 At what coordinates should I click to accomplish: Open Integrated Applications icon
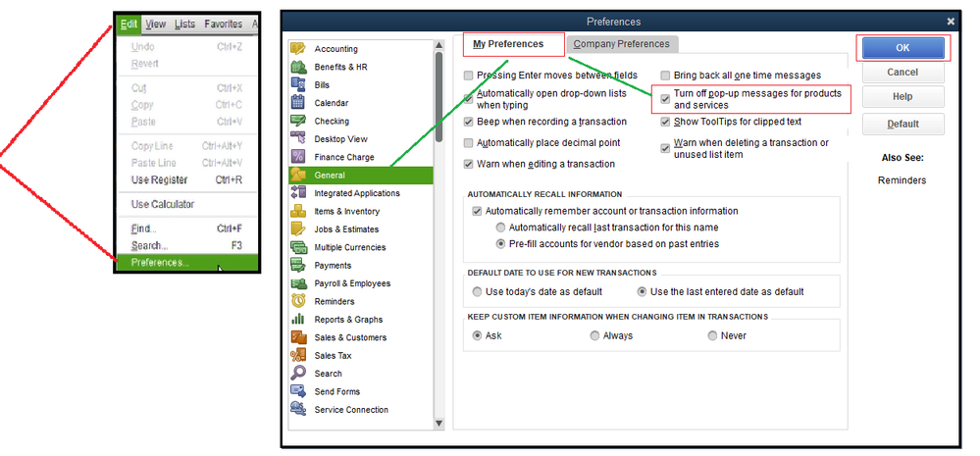298,193
